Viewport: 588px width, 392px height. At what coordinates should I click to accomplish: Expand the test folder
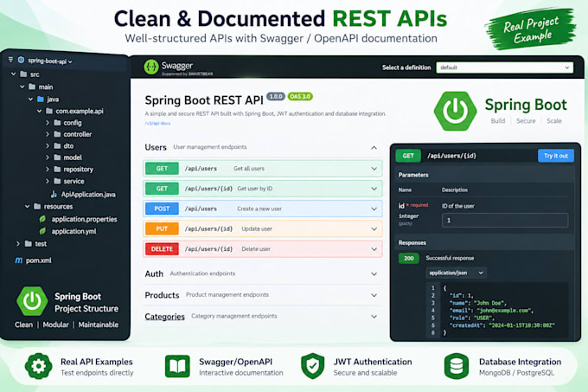18,244
